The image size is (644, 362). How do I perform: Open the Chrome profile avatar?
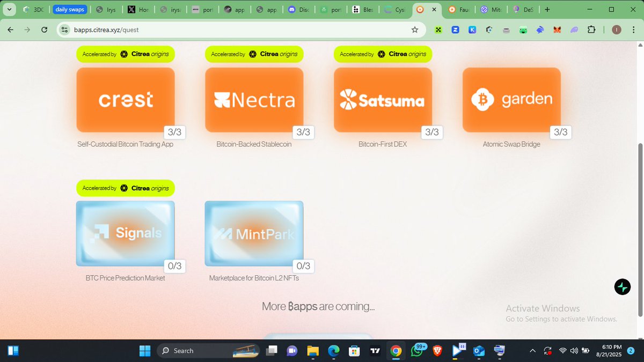617,29
